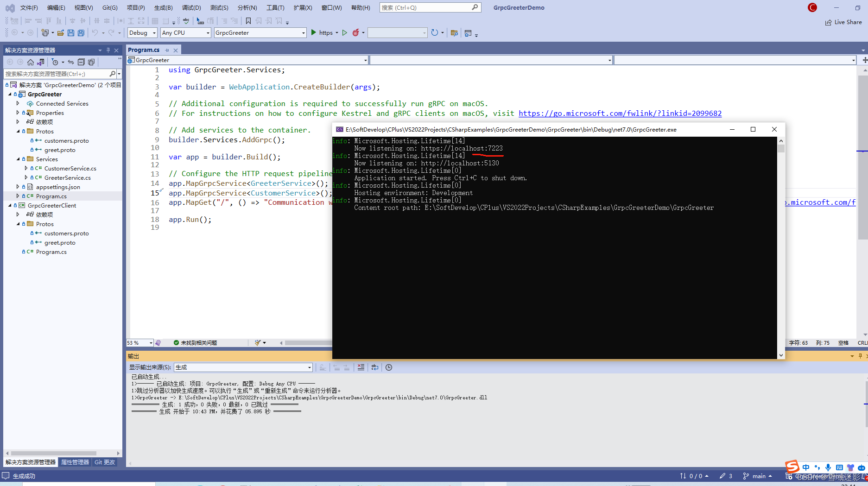Collapse All icon in Solution Explorer
This screenshot has width=868, height=486.
tap(81, 62)
